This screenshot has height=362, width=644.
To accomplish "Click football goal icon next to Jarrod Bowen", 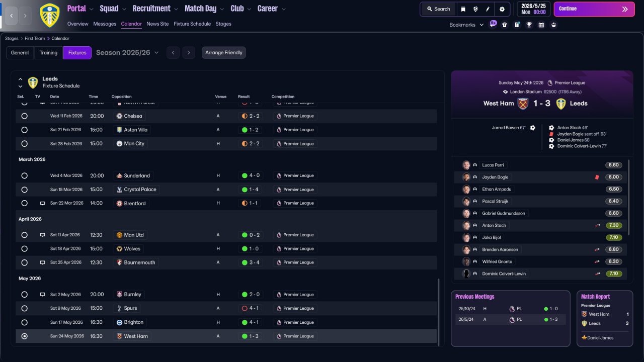I will click(x=532, y=128).
